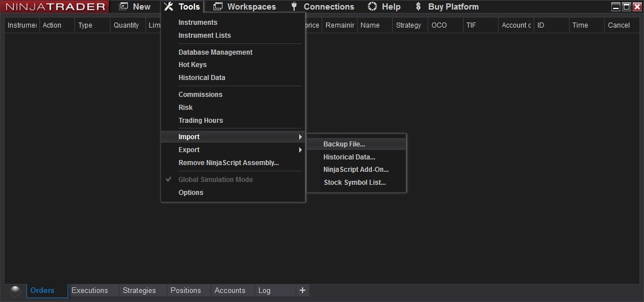This screenshot has width=644, height=302.
Task: Sort by Account column header
Action: point(516,25)
